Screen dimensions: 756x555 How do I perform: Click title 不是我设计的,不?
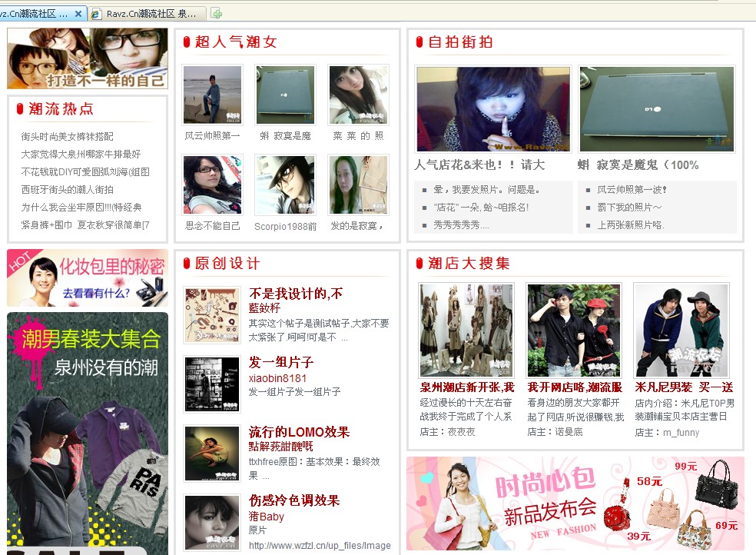(296, 293)
